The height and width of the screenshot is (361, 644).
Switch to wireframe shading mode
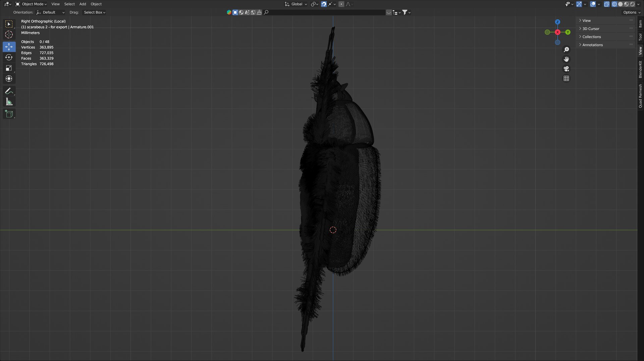[x=614, y=4]
